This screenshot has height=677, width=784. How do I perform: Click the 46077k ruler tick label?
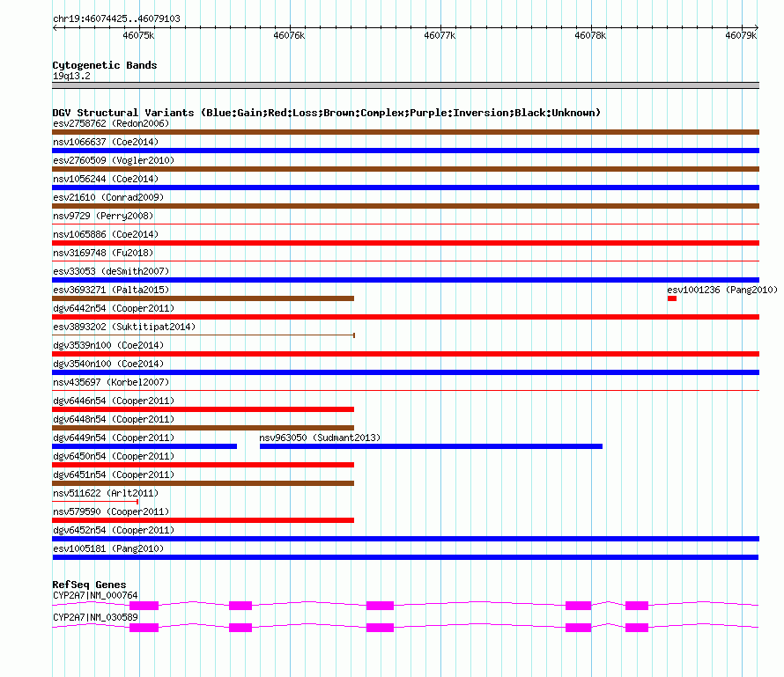pyautogui.click(x=440, y=35)
